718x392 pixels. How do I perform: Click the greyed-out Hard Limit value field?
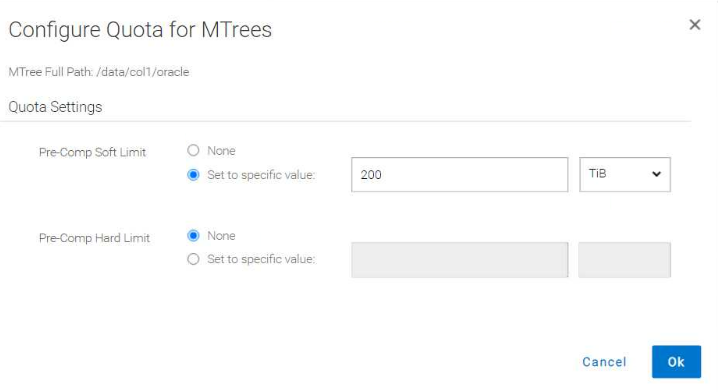point(459,260)
